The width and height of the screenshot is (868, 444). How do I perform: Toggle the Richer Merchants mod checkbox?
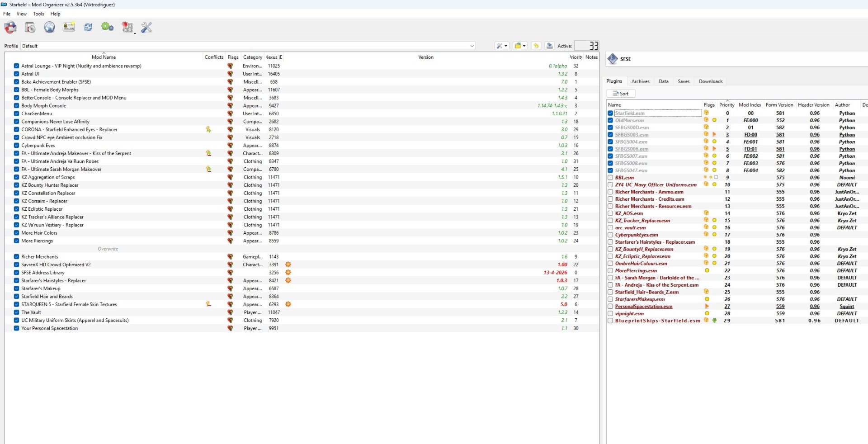coord(16,257)
